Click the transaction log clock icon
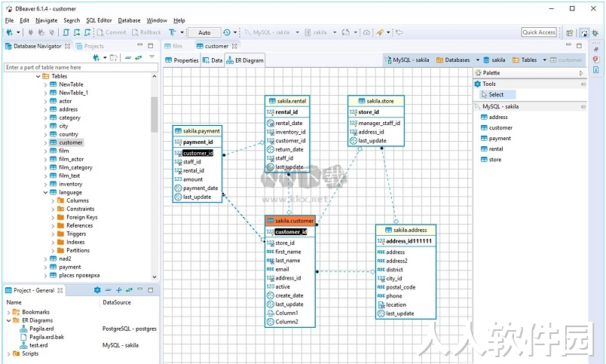Viewport: 606px width, 364px height. 226,32
